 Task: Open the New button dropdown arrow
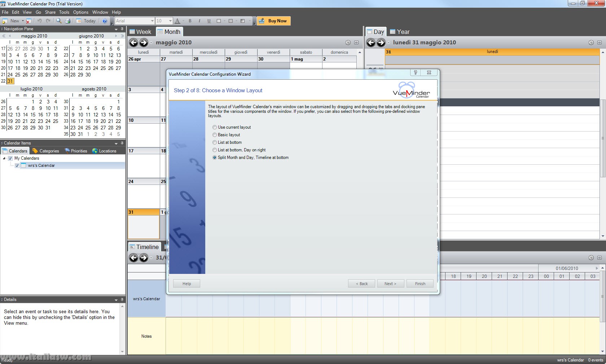23,21
